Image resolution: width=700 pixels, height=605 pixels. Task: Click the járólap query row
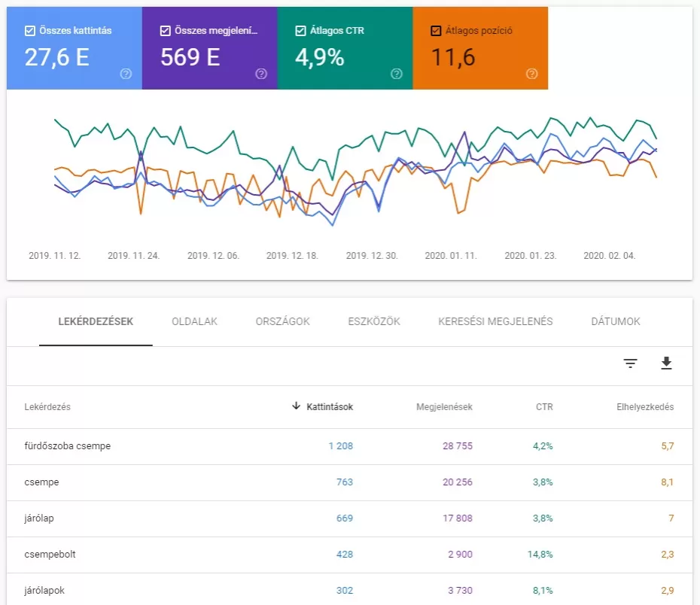pyautogui.click(x=349, y=518)
